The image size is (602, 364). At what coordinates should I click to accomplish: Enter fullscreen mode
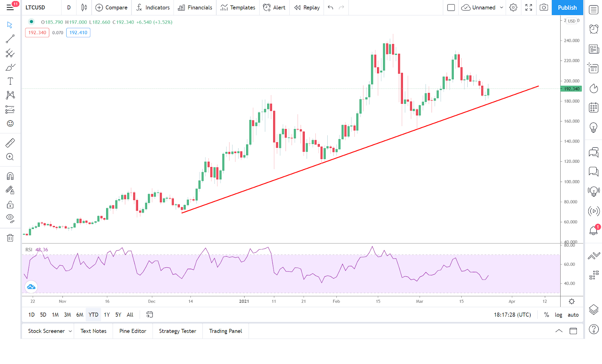tap(529, 8)
